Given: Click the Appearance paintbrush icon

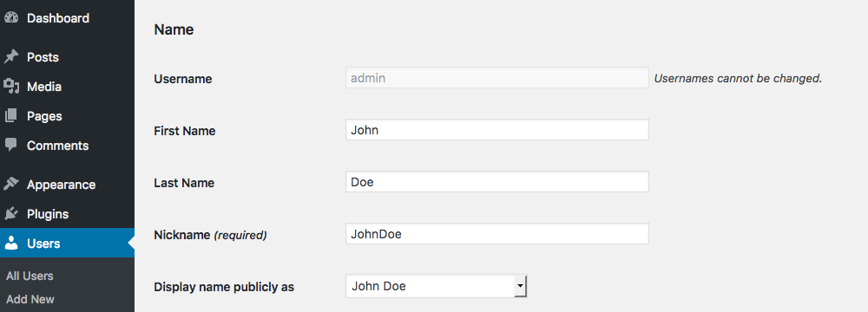Looking at the screenshot, I should click(x=11, y=185).
